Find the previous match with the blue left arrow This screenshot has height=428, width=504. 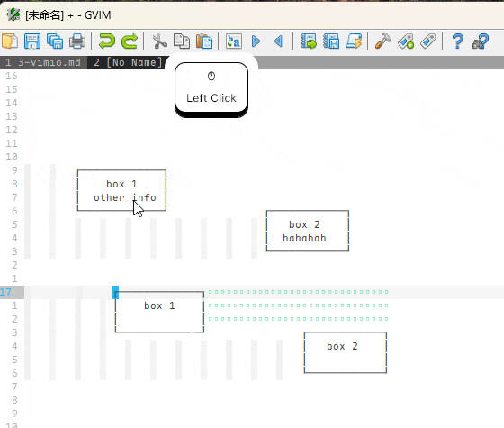tap(279, 41)
